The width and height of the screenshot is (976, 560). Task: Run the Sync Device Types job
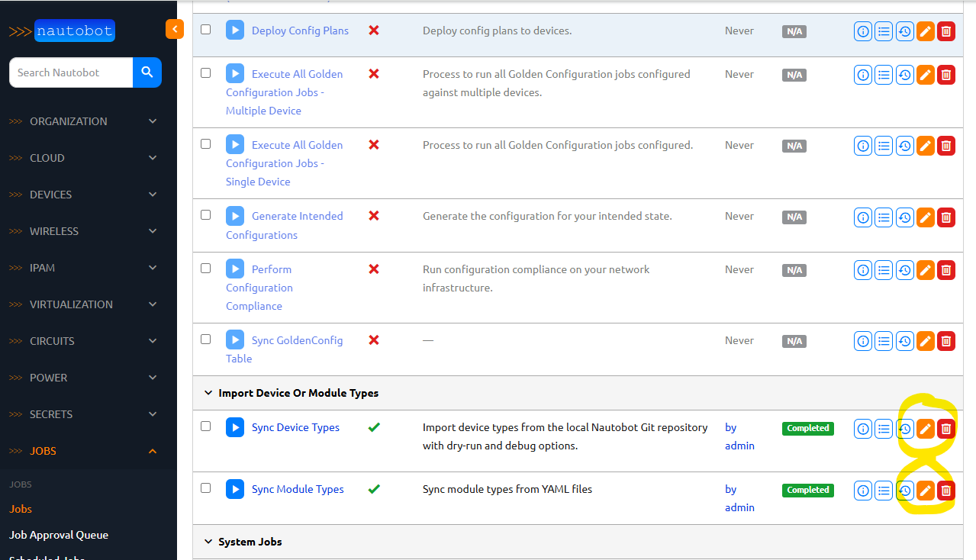coord(234,427)
